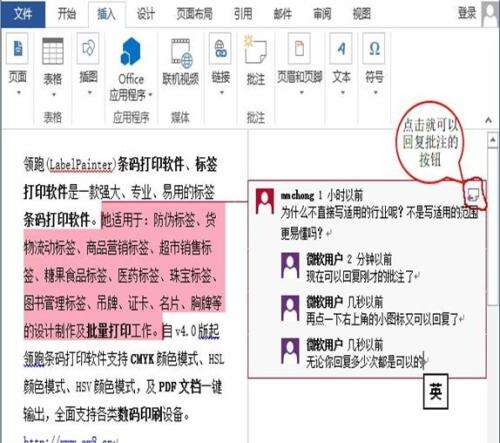The image size is (500, 443).
Task: Click the reply text 再点一下右上角的小图标又可以回复了
Action: point(383,319)
